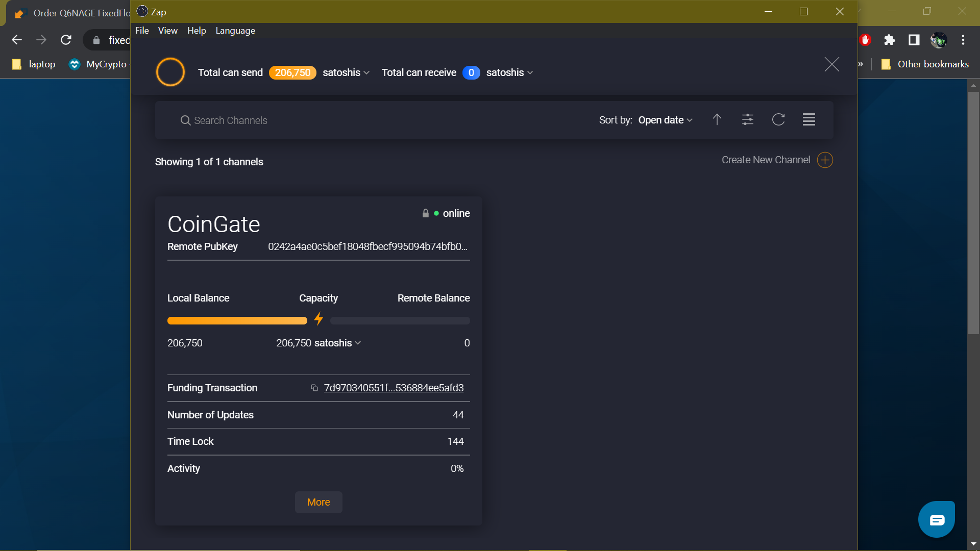This screenshot has width=980, height=551.
Task: Close the channels panel with X
Action: [831, 64]
